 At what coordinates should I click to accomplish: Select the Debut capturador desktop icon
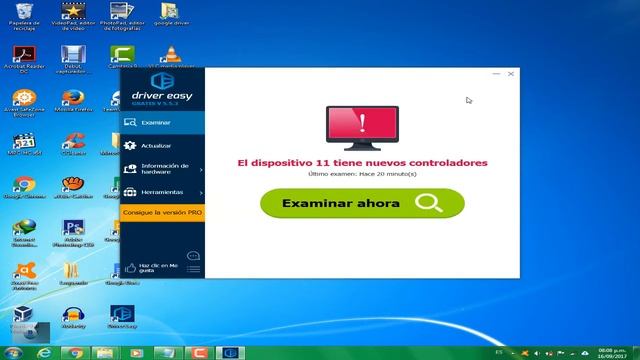pos(73,60)
